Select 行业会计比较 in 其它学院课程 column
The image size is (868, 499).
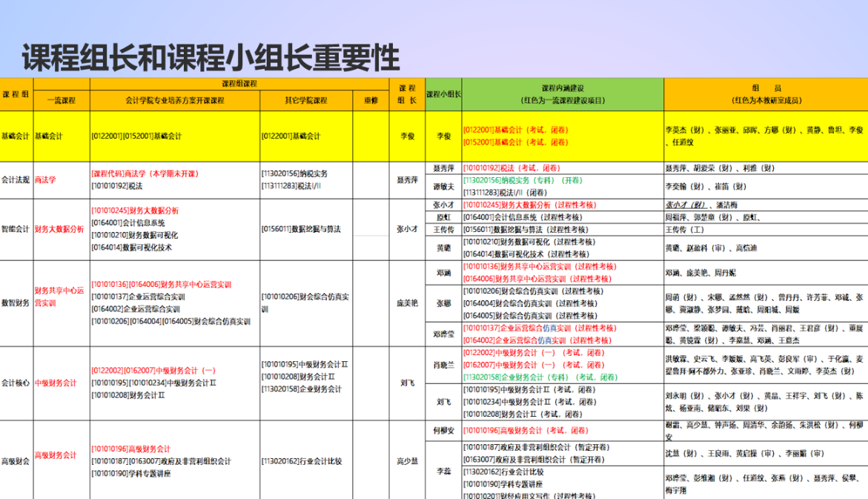302,461
